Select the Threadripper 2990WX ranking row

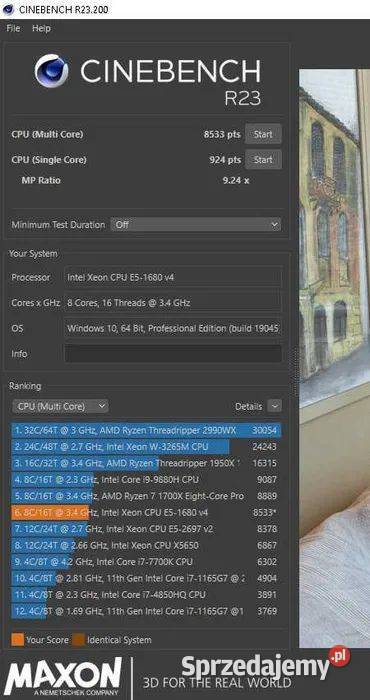click(x=146, y=430)
